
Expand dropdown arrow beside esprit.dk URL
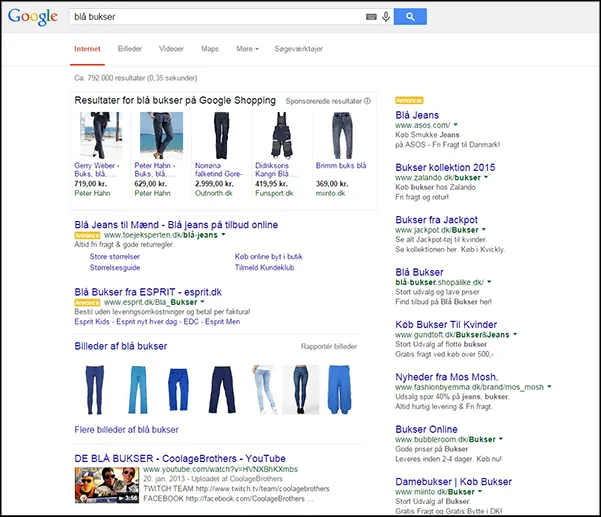click(202, 302)
